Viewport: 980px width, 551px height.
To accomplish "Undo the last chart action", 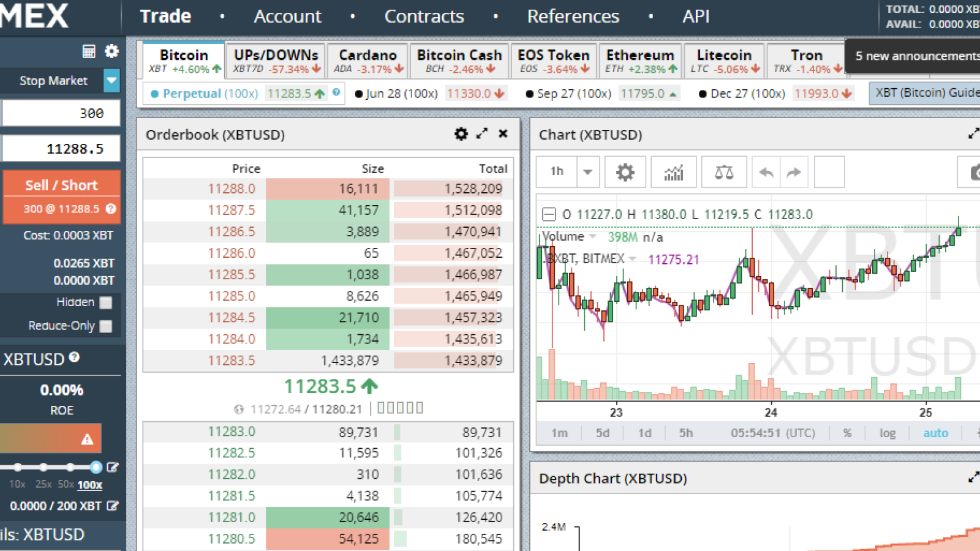I will (x=766, y=172).
